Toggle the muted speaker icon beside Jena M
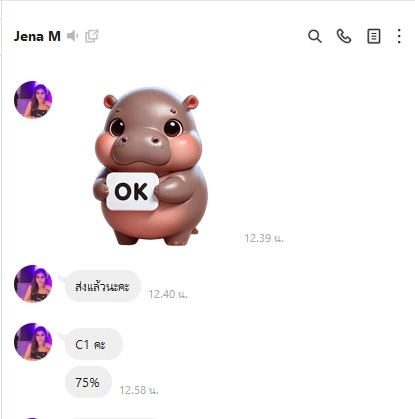The height and width of the screenshot is (419, 415). (x=72, y=36)
